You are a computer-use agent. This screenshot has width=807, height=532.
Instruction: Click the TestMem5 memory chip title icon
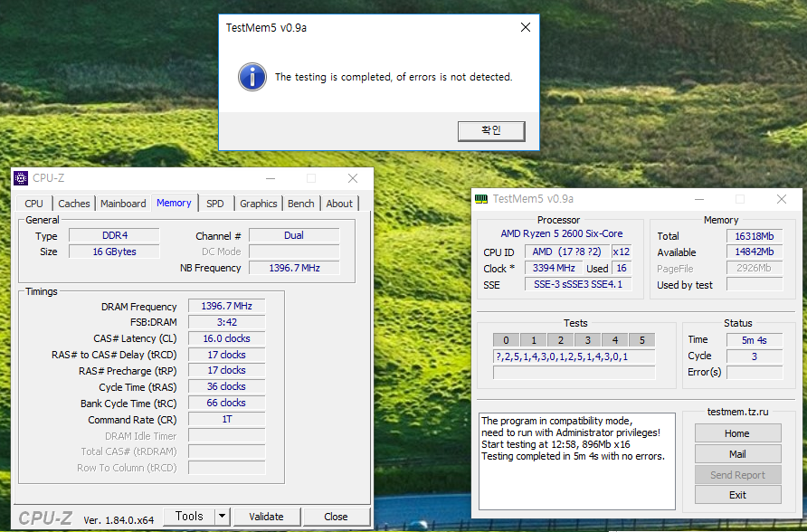(480, 199)
